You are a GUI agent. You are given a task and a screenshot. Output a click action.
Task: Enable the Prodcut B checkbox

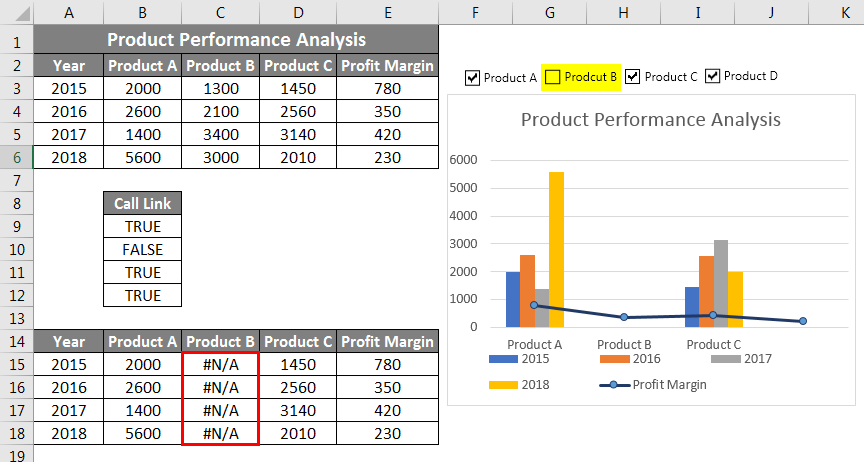pyautogui.click(x=553, y=77)
